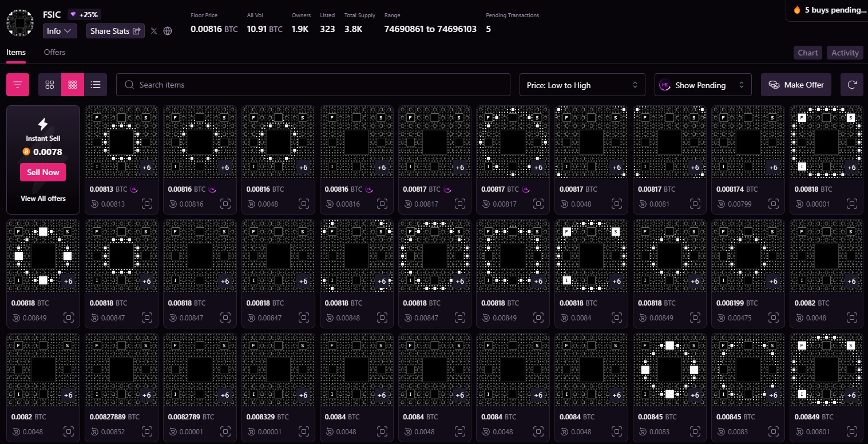Open the Price: Low to High sort dropdown

(x=582, y=85)
